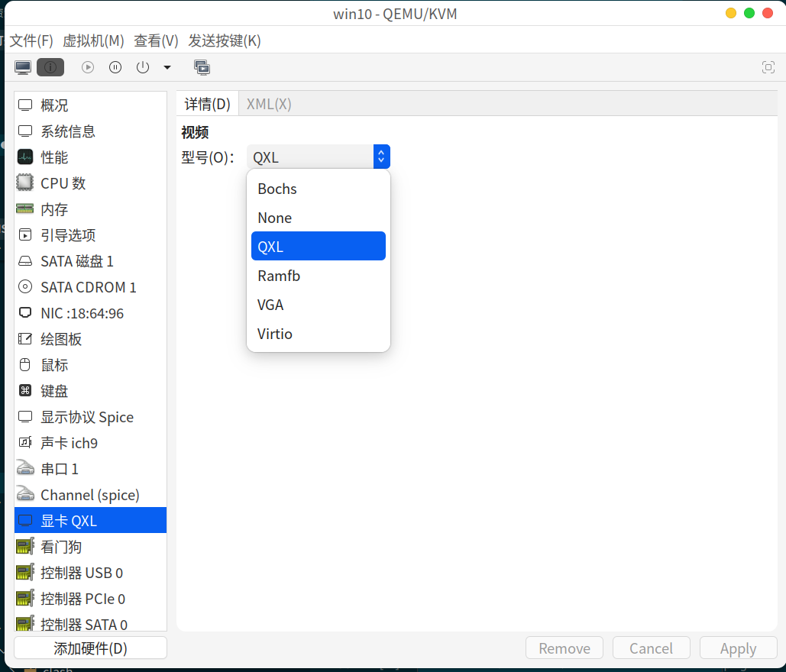This screenshot has width=786, height=672.
Task: Choose Ramfb video model
Action: [x=319, y=276]
